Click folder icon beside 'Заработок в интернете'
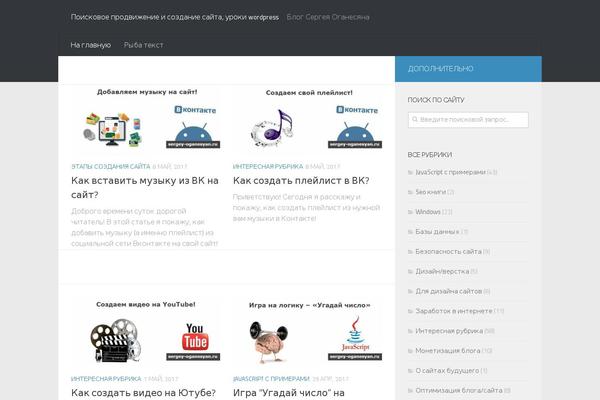 pyautogui.click(x=411, y=311)
